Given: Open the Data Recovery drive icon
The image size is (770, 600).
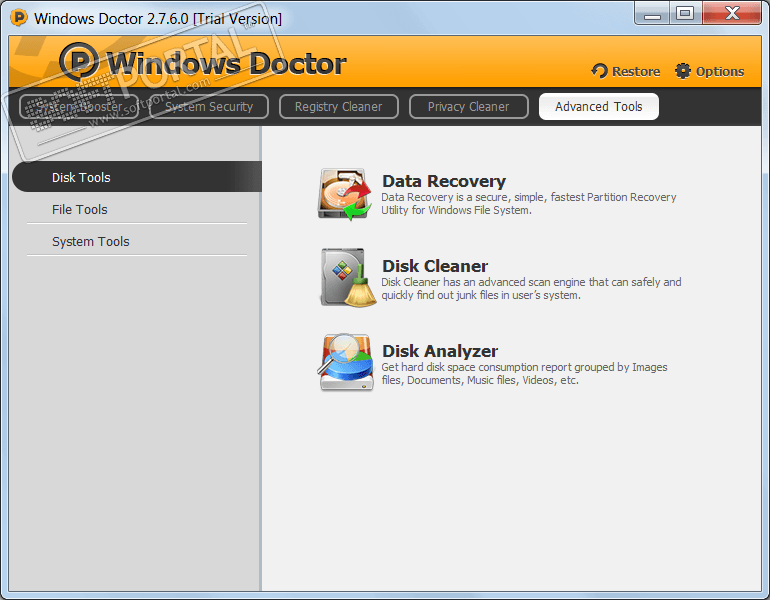Looking at the screenshot, I should [x=345, y=194].
